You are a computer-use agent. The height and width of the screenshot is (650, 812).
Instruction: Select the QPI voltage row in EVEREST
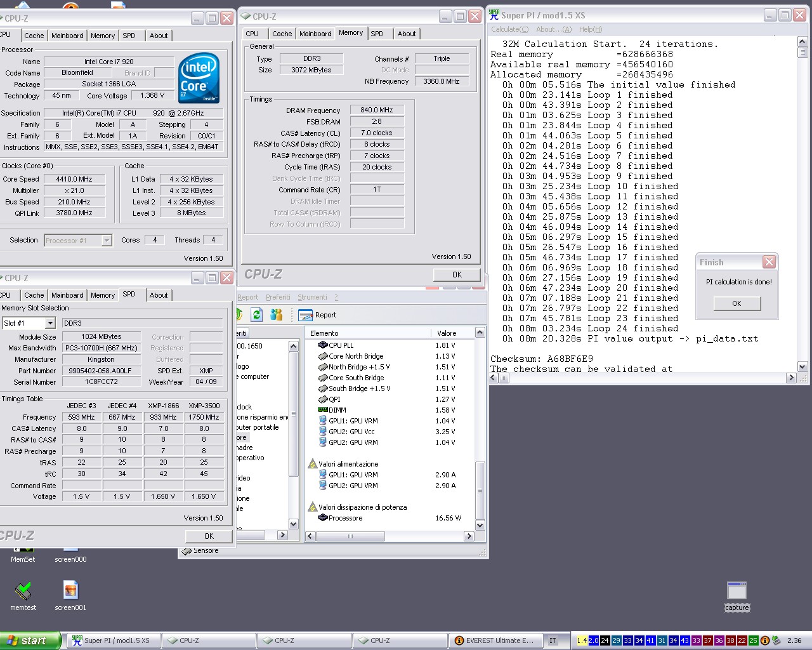(x=390, y=399)
